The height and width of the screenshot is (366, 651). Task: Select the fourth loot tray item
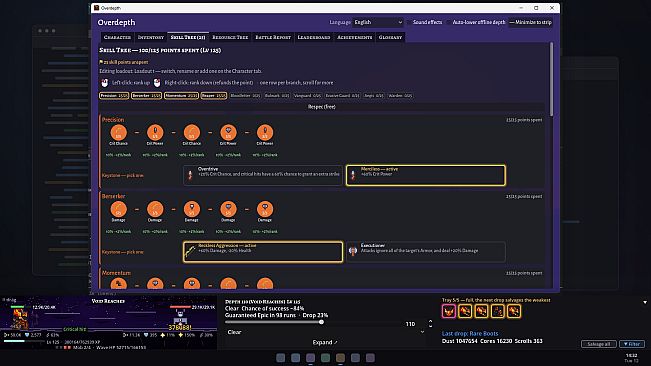[x=497, y=311]
